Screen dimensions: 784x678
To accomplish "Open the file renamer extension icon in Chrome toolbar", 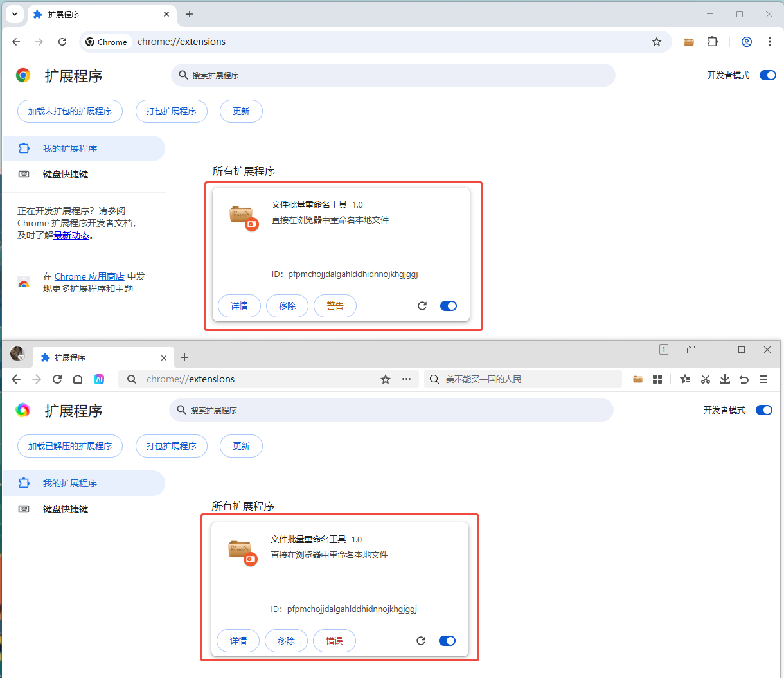I will (689, 42).
